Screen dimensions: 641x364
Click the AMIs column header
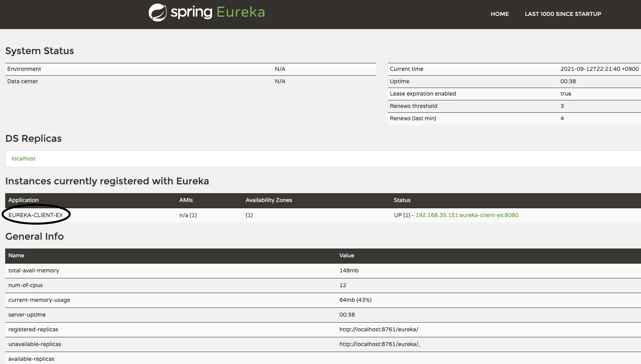pos(186,200)
